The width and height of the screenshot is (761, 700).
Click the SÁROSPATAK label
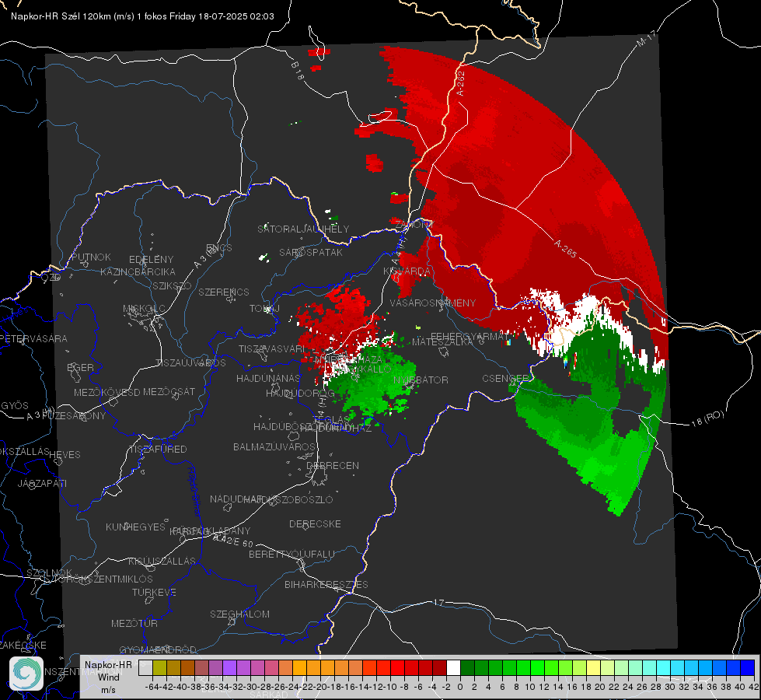311,252
